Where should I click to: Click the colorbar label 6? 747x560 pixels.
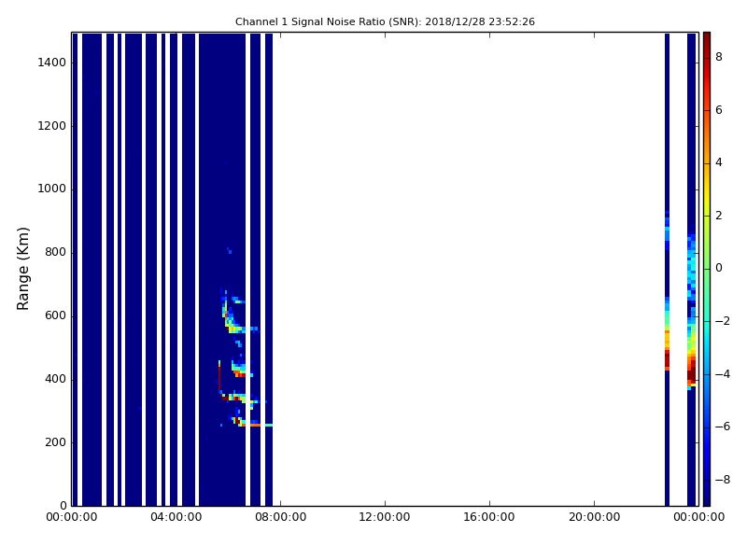click(x=719, y=110)
